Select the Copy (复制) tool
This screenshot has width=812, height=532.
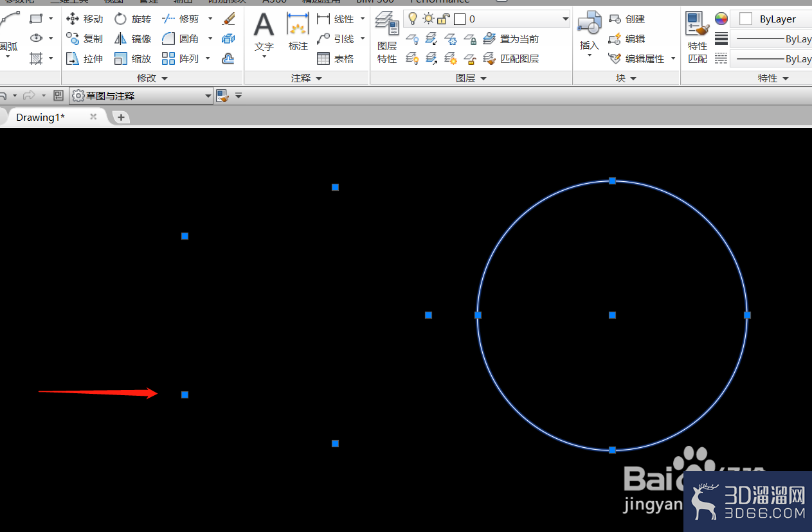tap(85, 39)
